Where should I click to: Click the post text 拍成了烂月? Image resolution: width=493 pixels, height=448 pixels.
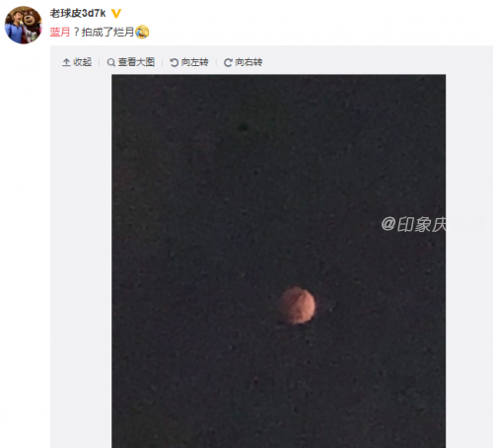107,32
